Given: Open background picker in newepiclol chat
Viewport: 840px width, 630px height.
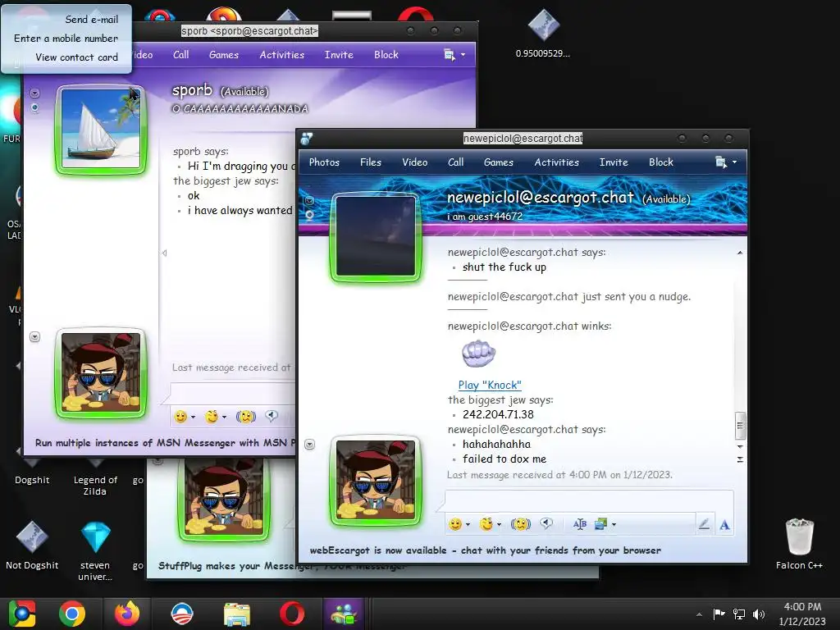Looking at the screenshot, I should [600, 524].
